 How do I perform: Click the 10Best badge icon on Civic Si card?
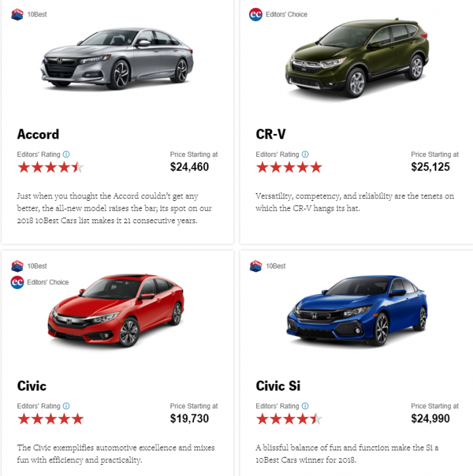(x=256, y=266)
